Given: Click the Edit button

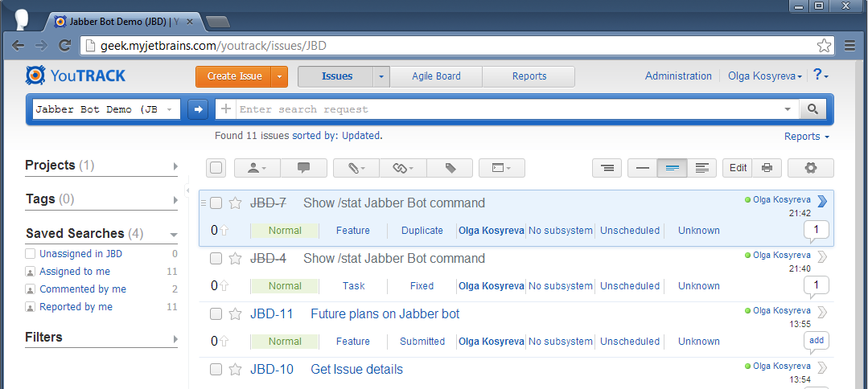Looking at the screenshot, I should coord(738,168).
